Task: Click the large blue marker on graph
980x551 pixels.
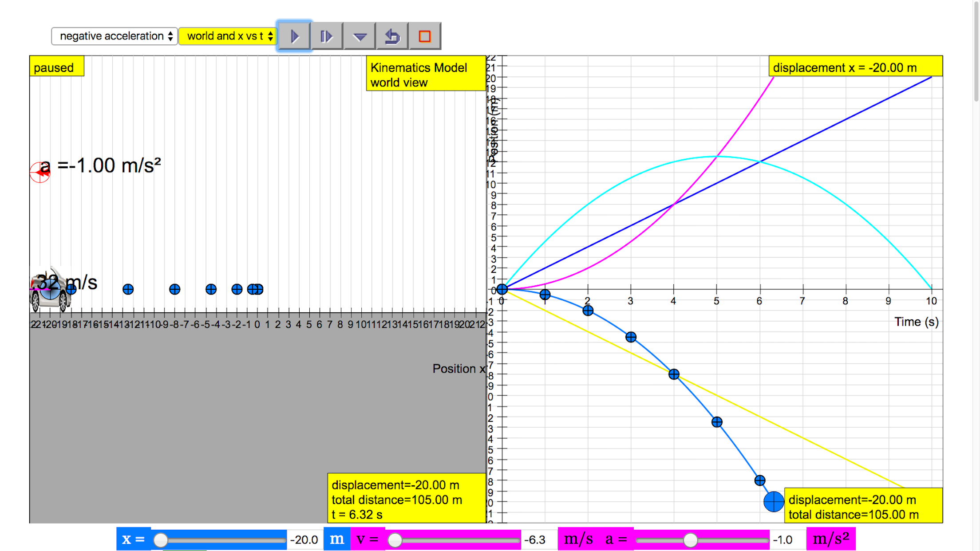Action: 773,501
